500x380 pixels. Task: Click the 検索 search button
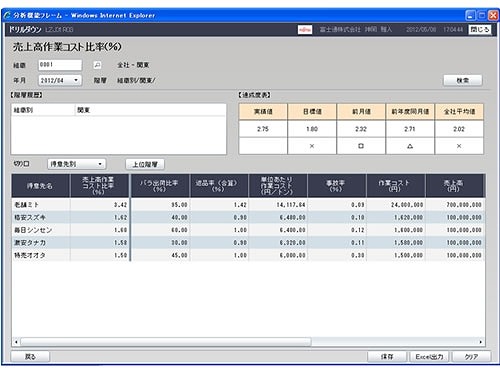pos(463,80)
